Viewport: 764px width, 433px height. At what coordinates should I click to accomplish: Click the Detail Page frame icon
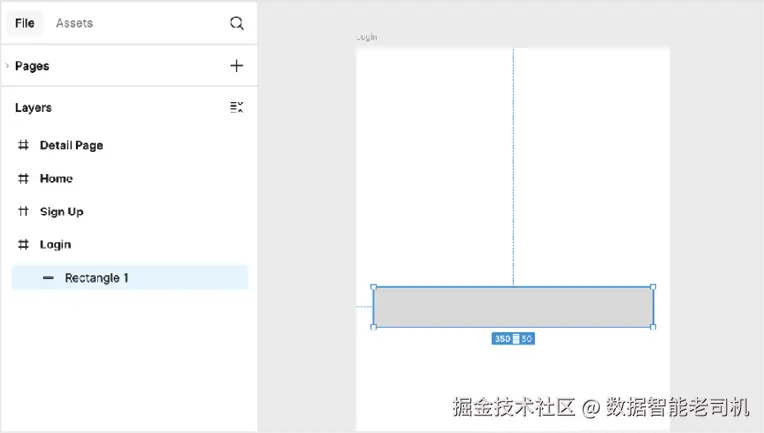pyautogui.click(x=23, y=145)
